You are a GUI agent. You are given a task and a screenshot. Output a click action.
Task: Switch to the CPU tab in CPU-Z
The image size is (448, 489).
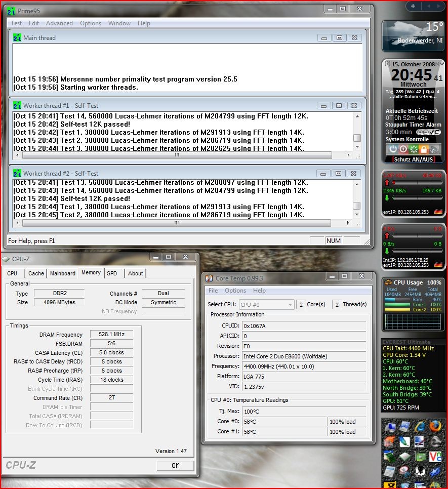click(12, 273)
